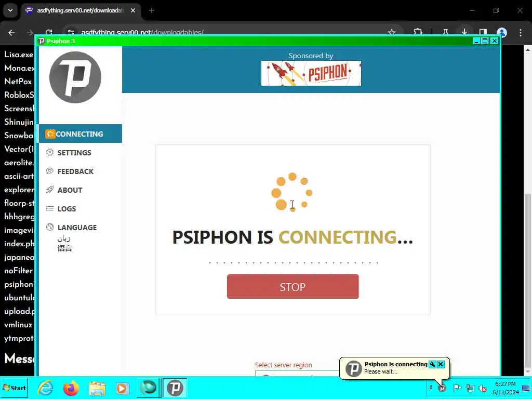Click the Psiphon sponsor banner

[x=311, y=73]
